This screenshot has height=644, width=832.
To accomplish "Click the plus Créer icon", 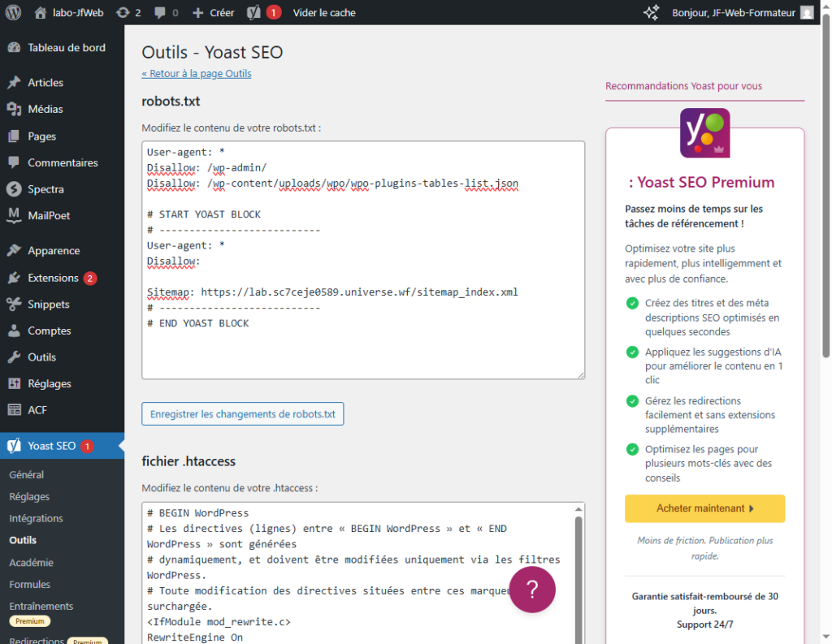I will pyautogui.click(x=198, y=13).
